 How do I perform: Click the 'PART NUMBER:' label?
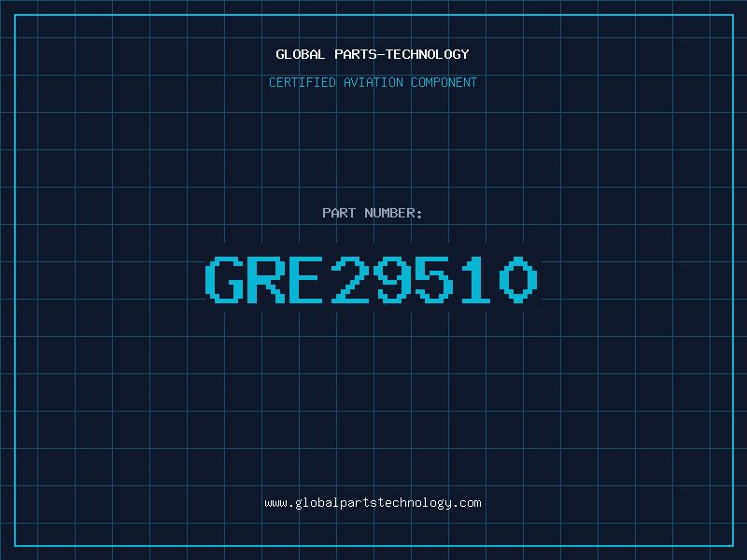373,213
